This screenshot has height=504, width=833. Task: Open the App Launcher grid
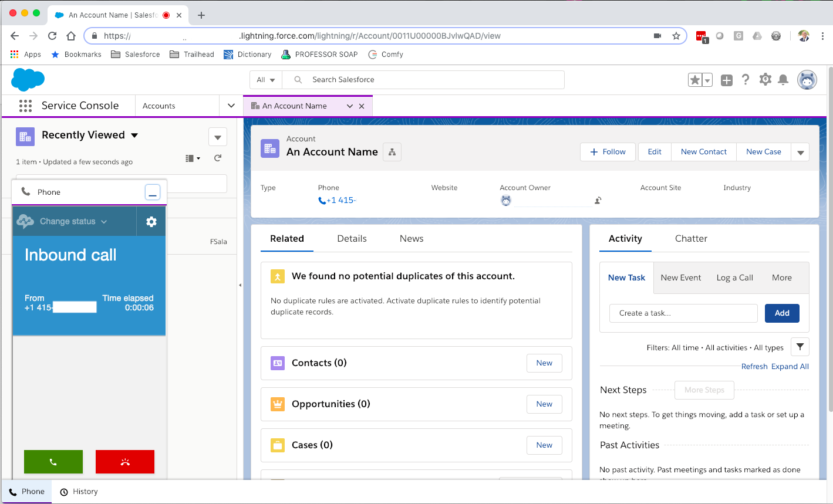[25, 106]
